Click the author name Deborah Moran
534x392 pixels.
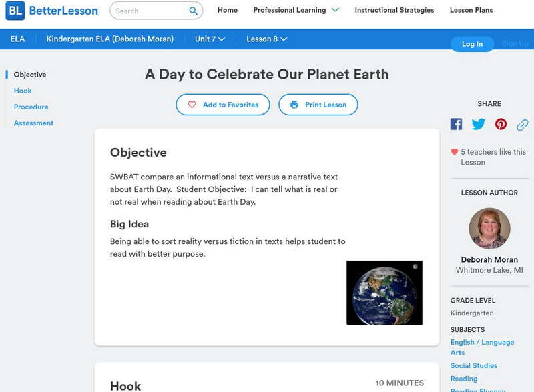(x=489, y=259)
